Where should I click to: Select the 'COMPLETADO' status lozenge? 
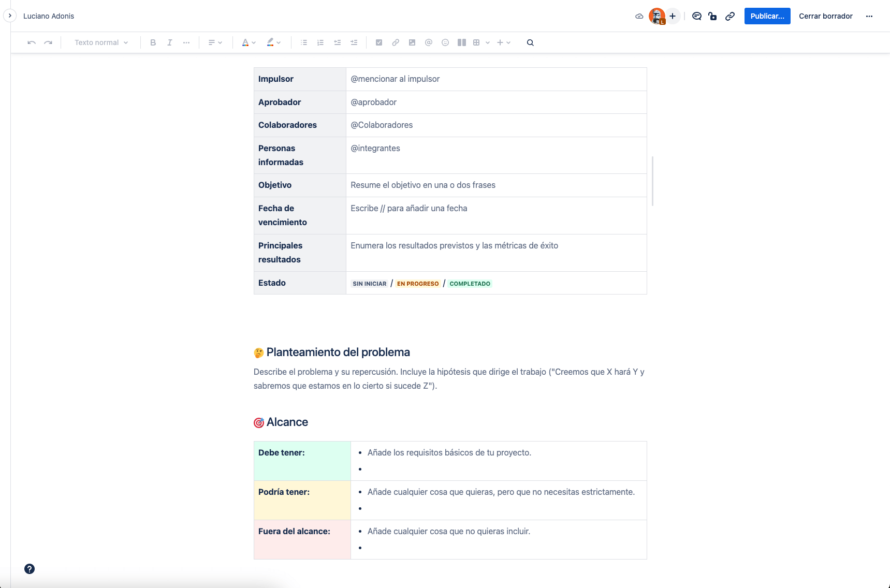click(x=469, y=283)
